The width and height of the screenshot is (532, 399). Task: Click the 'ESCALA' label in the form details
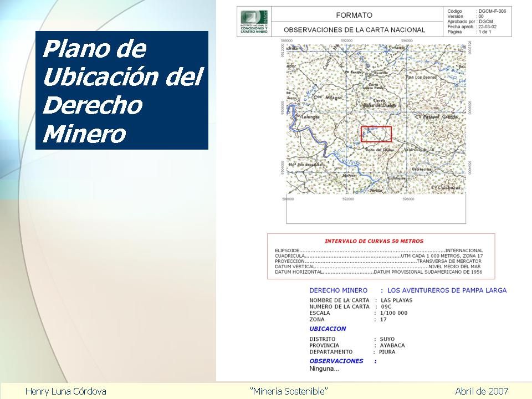(320, 313)
